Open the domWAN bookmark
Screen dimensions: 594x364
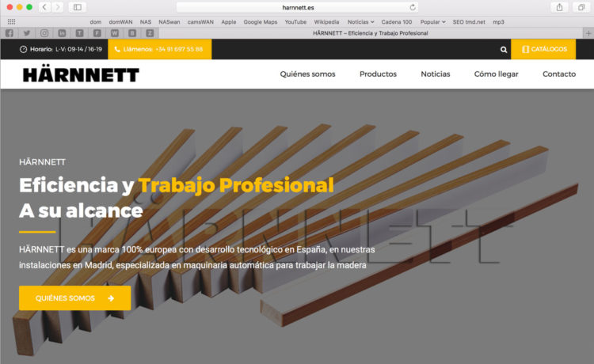pos(120,22)
